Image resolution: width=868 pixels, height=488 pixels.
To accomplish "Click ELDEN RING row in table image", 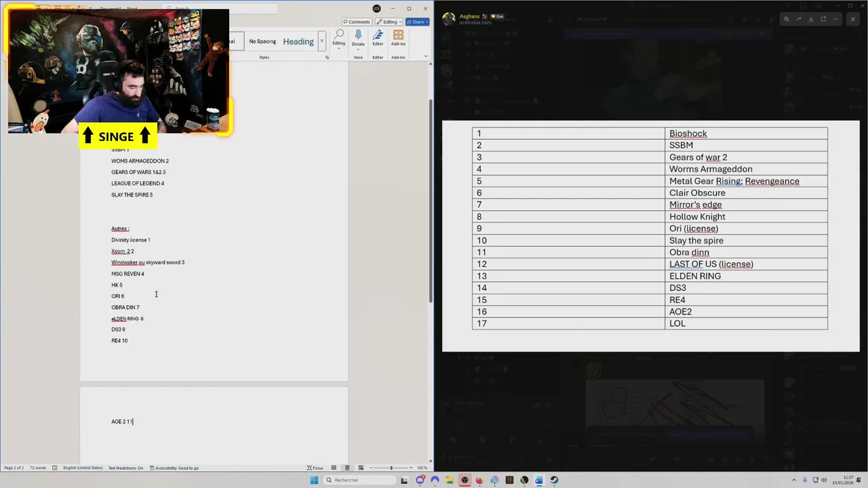I will (650, 276).
